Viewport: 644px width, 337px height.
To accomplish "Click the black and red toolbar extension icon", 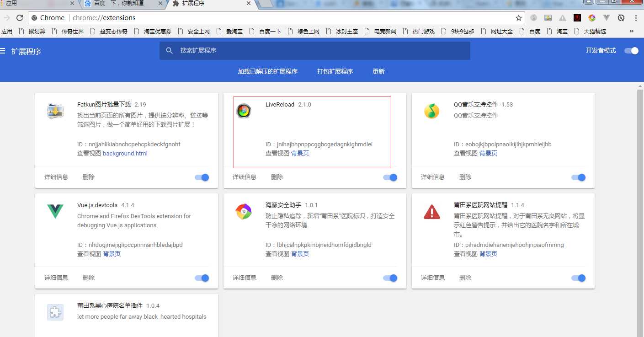I will coord(577,18).
